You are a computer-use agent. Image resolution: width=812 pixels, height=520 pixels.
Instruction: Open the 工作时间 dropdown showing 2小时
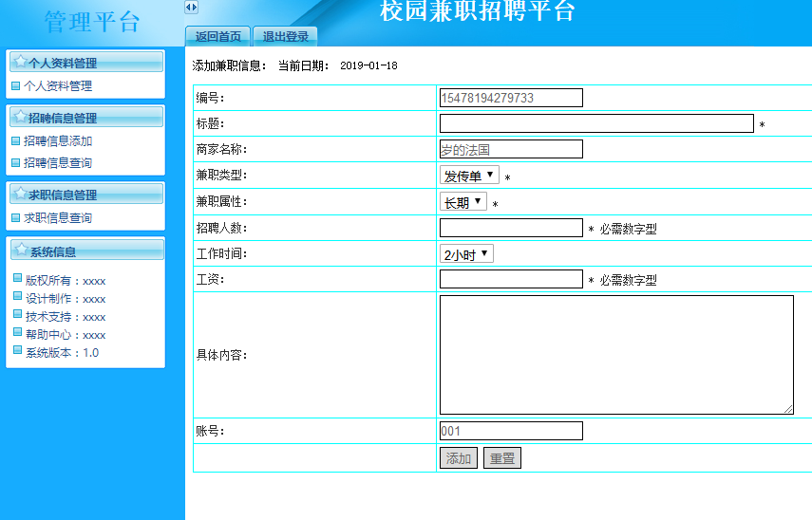pos(466,253)
